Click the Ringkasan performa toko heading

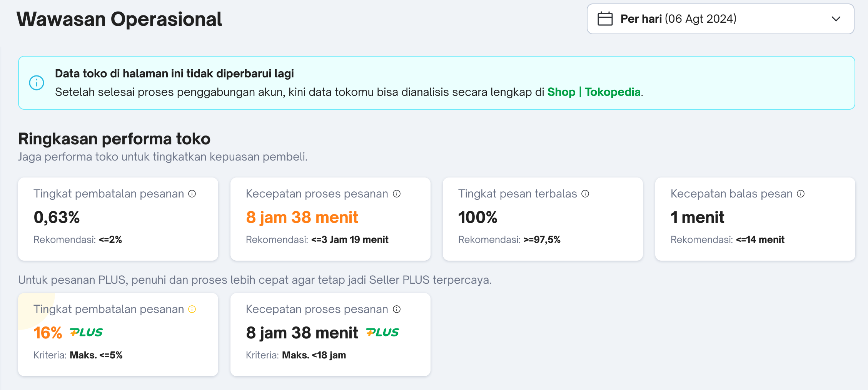114,139
